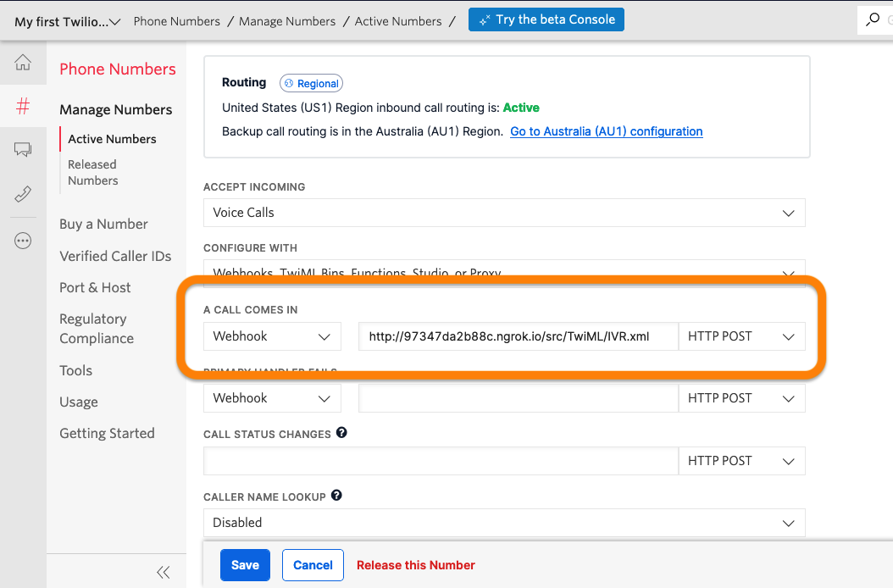The image size is (893, 588).
Task: Collapse sidebar with double chevron icon
Action: [x=163, y=572]
